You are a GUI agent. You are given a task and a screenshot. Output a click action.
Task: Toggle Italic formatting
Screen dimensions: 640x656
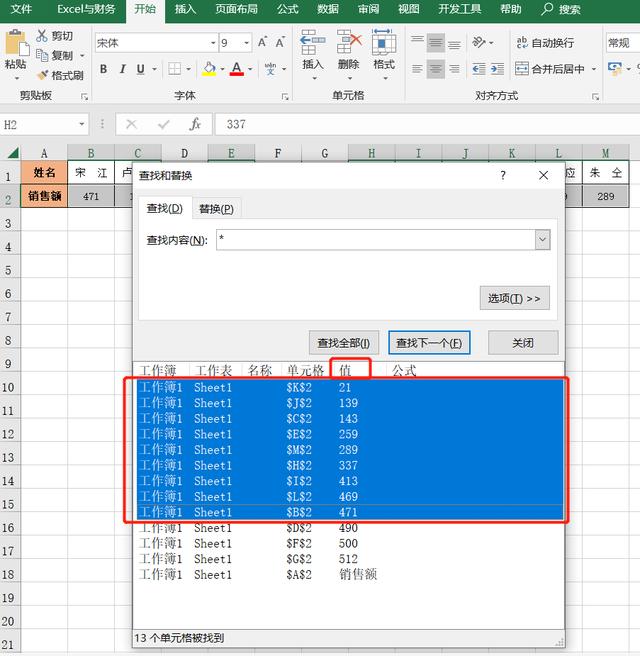tap(123, 69)
